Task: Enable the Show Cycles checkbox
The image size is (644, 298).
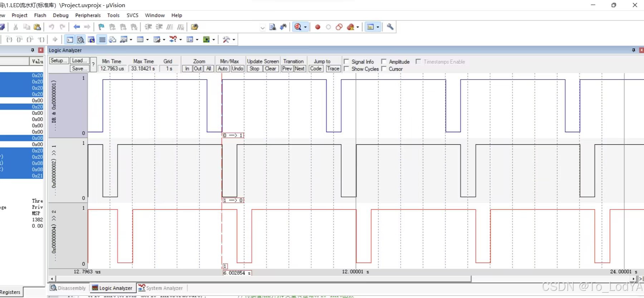Action: 346,69
